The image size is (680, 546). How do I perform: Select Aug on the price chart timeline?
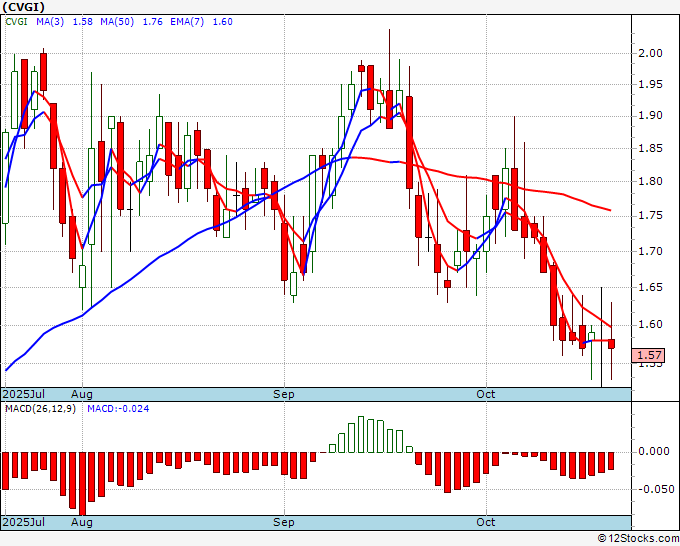click(82, 394)
